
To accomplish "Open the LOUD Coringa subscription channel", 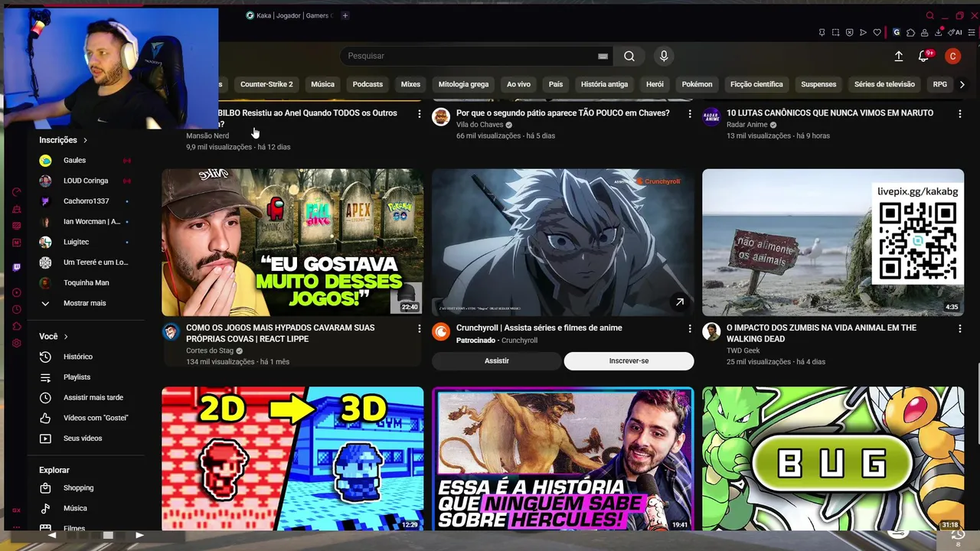I will coord(84,181).
